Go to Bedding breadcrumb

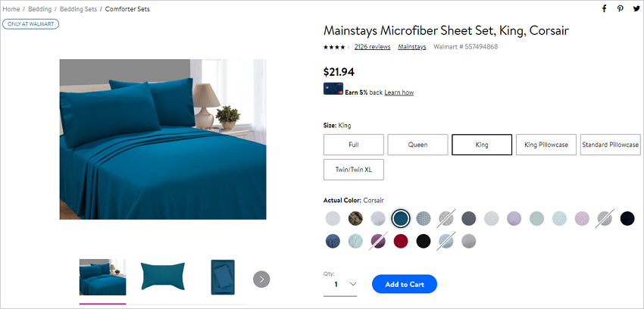40,9
